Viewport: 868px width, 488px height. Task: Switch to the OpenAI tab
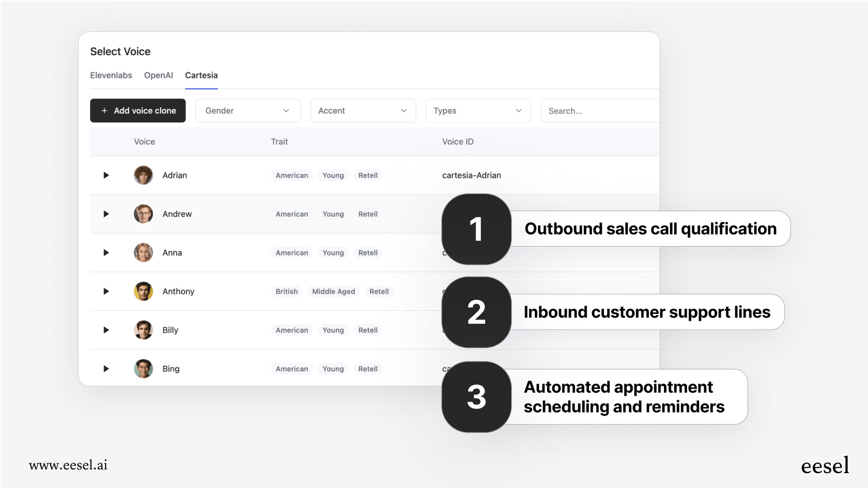(159, 75)
